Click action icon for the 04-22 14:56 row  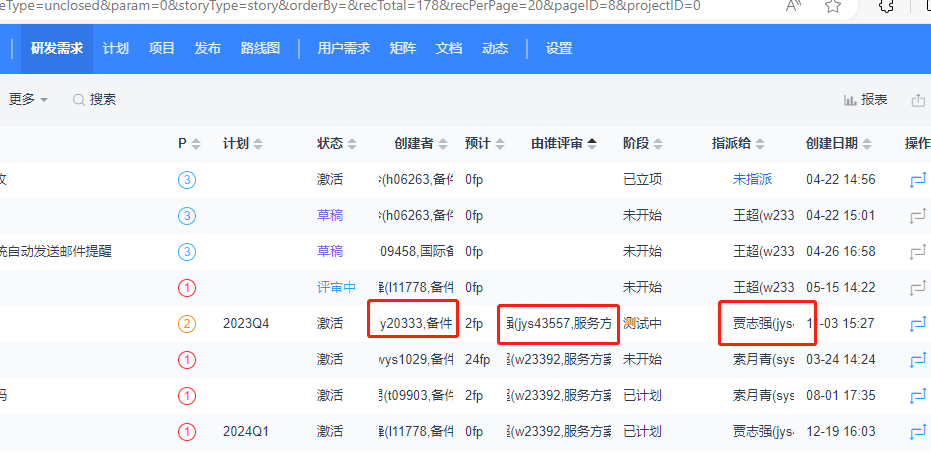click(917, 180)
